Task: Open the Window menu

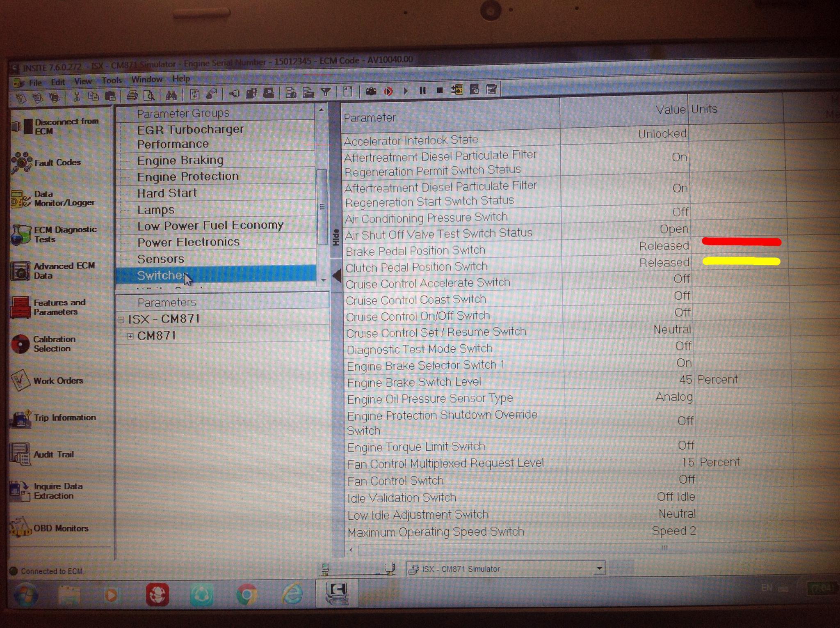Action: click(x=147, y=79)
